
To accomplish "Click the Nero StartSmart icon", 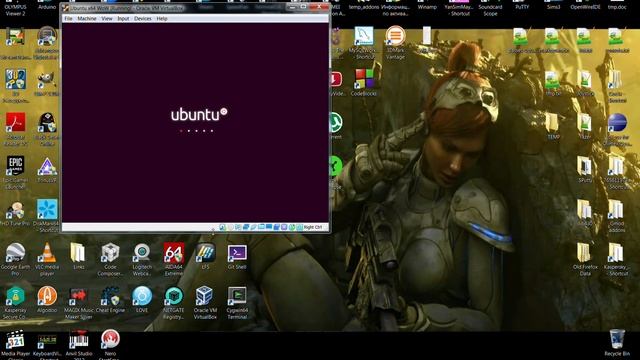I will (x=110, y=340).
